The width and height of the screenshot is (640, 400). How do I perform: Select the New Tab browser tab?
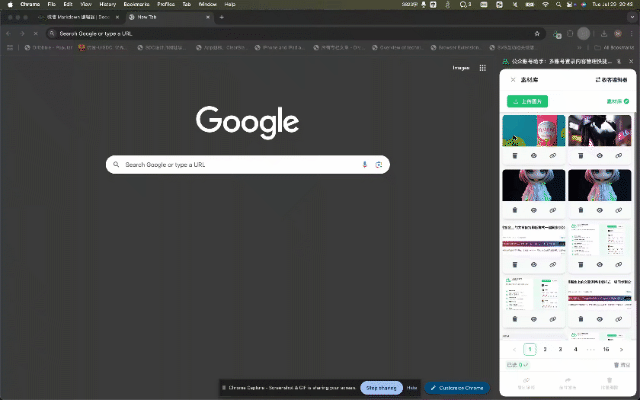point(169,17)
